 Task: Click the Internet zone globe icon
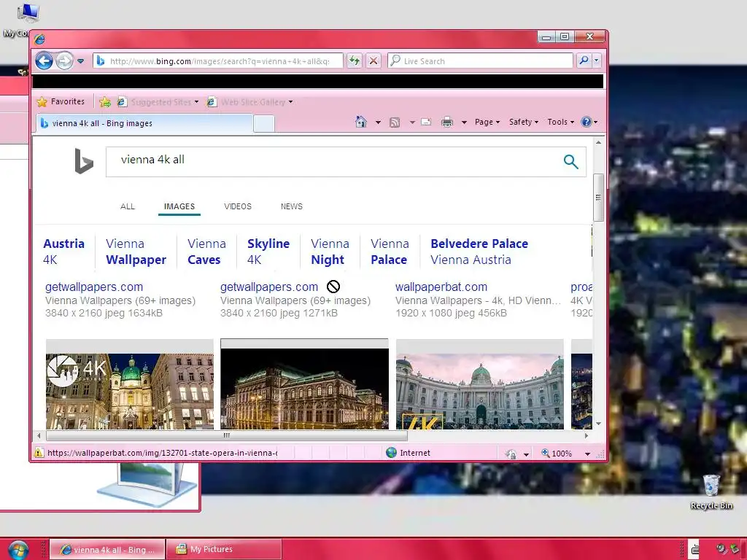click(x=391, y=452)
